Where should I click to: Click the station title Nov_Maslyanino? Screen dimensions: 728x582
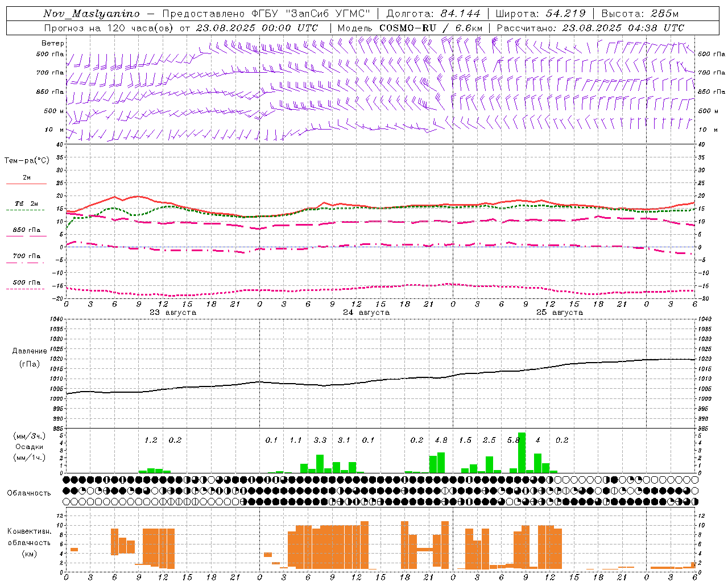coord(92,14)
